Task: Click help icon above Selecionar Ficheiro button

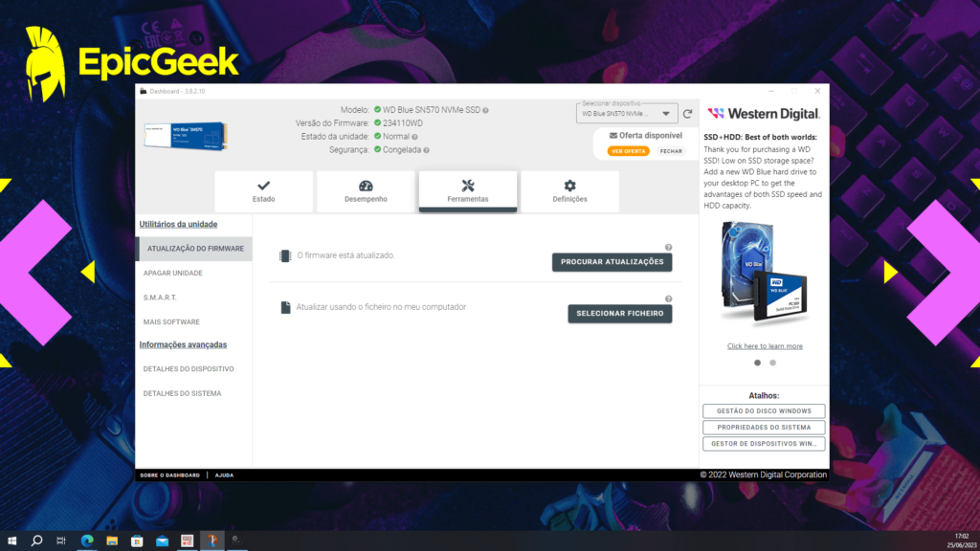Action: (x=668, y=298)
